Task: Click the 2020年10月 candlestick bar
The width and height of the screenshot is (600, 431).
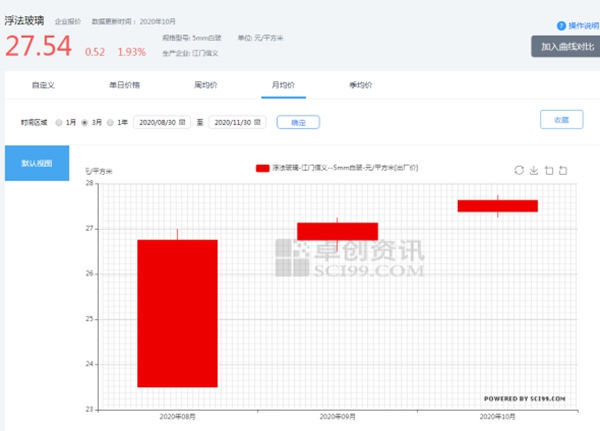Action: click(498, 206)
